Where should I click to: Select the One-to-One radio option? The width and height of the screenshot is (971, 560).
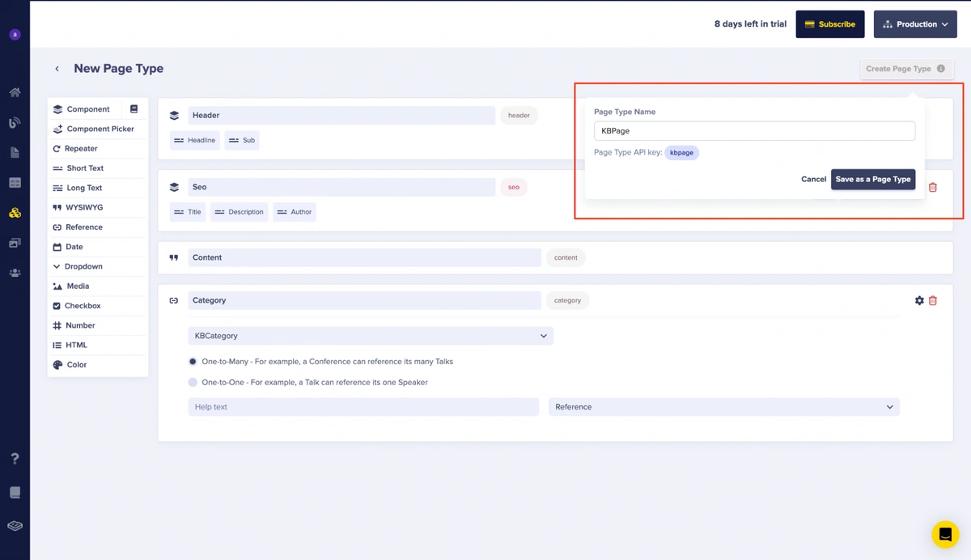coord(193,382)
